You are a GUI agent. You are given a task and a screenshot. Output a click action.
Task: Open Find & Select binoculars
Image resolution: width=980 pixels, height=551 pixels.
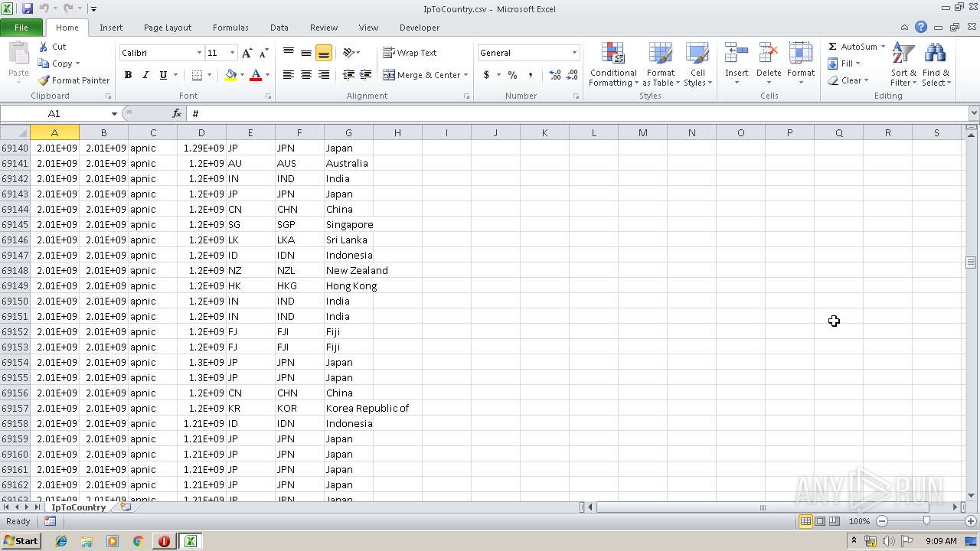coord(936,65)
